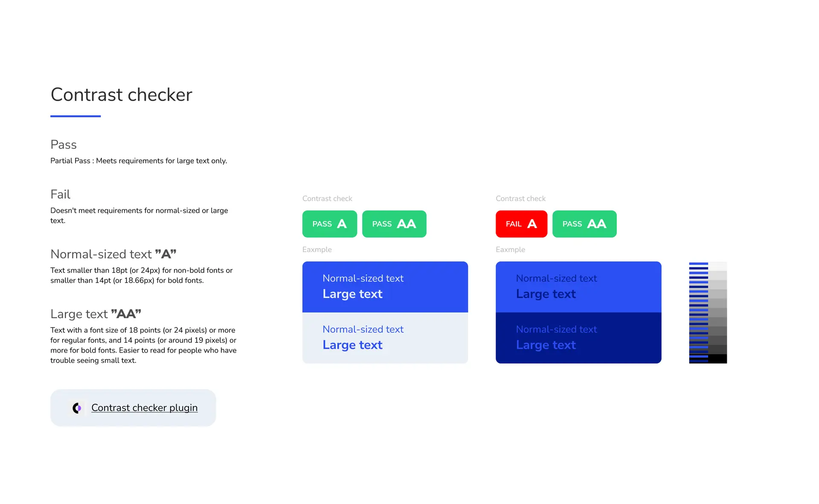
Task: Click 'Large text' on the dark navy card
Action: (546, 345)
